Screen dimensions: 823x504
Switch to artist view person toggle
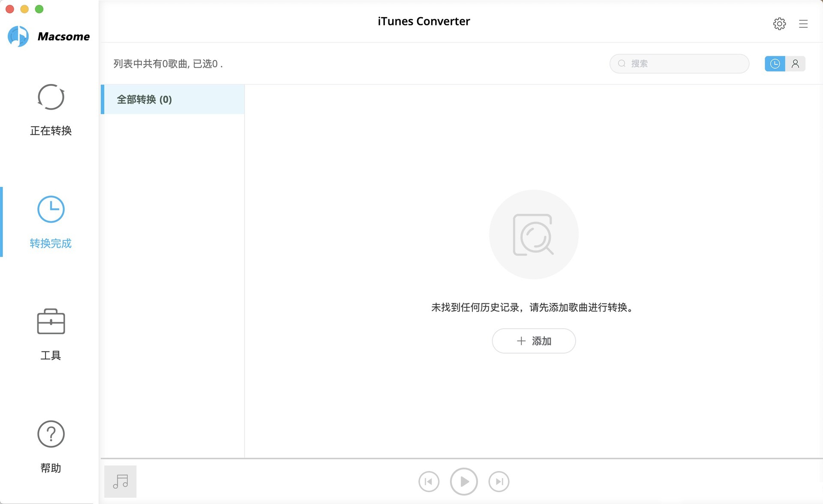tap(795, 63)
